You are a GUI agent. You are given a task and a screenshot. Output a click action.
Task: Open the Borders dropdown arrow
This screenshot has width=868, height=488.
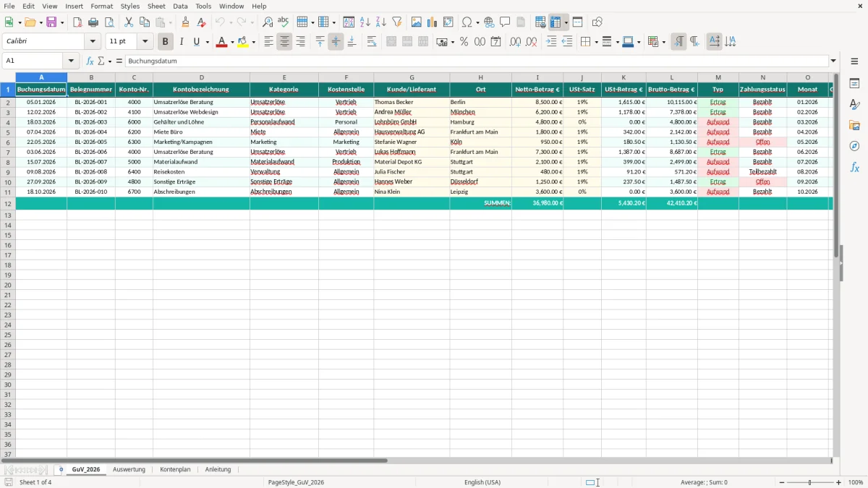596,42
